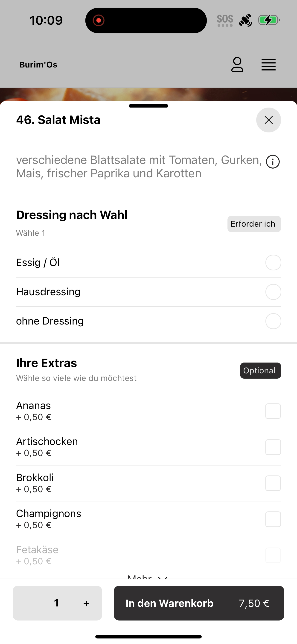Tap the Erforderlich badge

coord(254,224)
